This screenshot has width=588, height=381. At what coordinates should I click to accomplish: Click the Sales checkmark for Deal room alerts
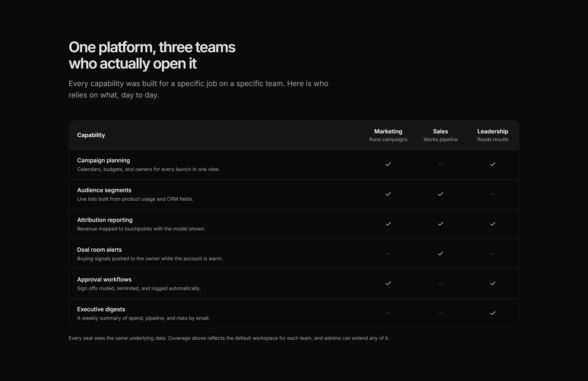tap(441, 254)
